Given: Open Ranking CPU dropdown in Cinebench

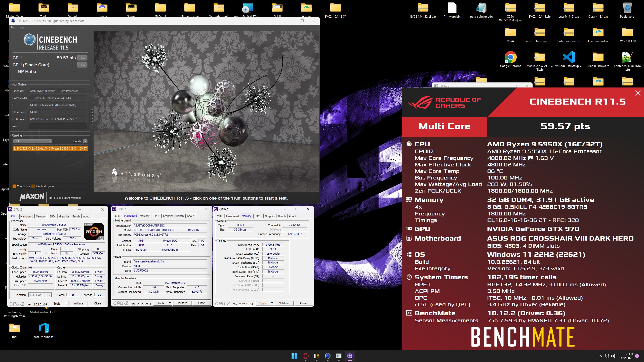Looking at the screenshot, I should [32, 141].
